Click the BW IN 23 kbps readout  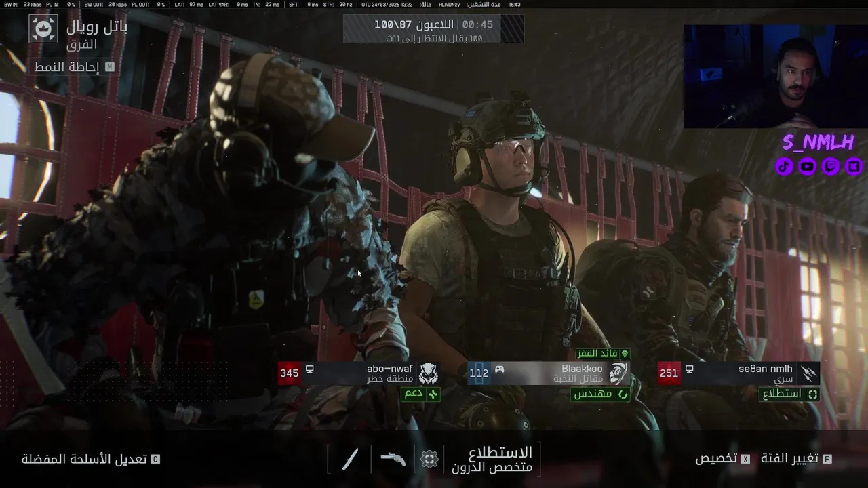22,4
